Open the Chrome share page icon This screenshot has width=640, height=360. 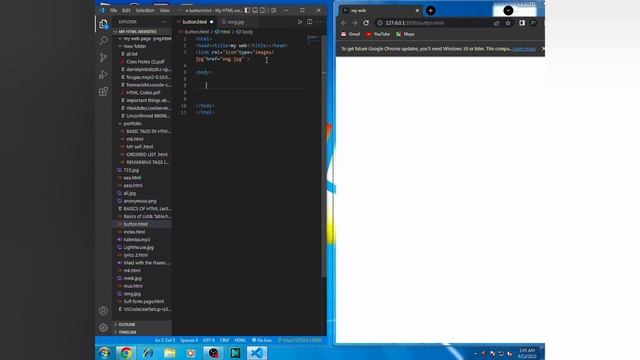click(x=497, y=23)
